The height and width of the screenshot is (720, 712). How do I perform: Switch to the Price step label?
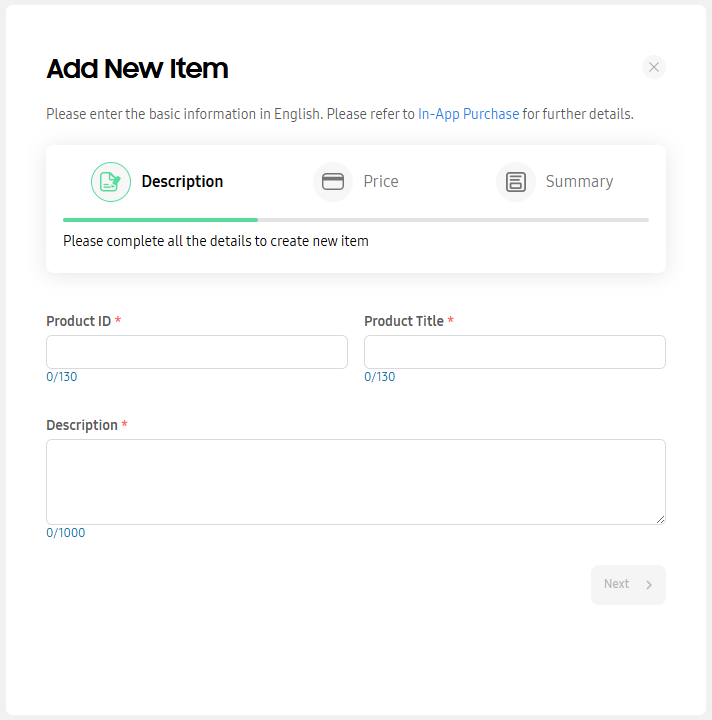click(381, 182)
